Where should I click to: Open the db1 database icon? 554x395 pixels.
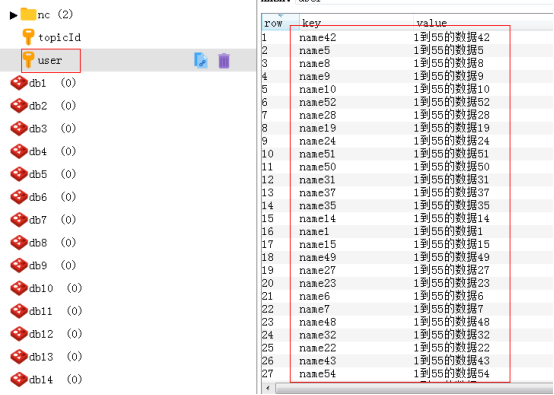click(x=19, y=83)
